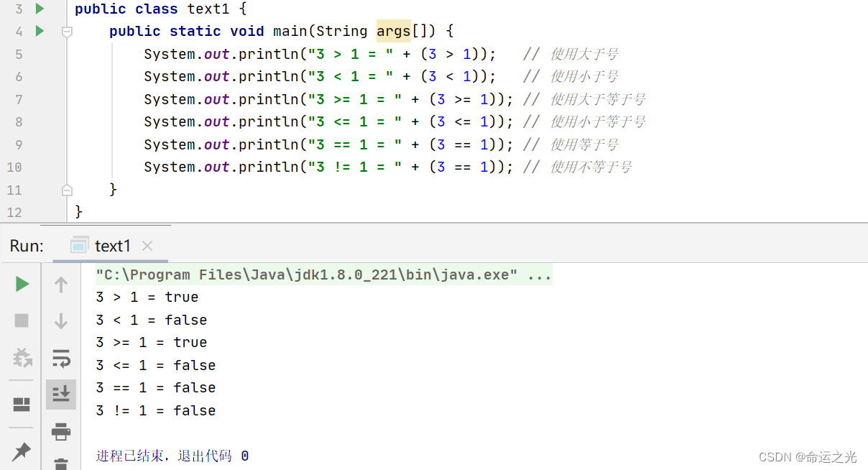The height and width of the screenshot is (470, 868).
Task: Click the fold end marker on line 11
Action: point(67,190)
